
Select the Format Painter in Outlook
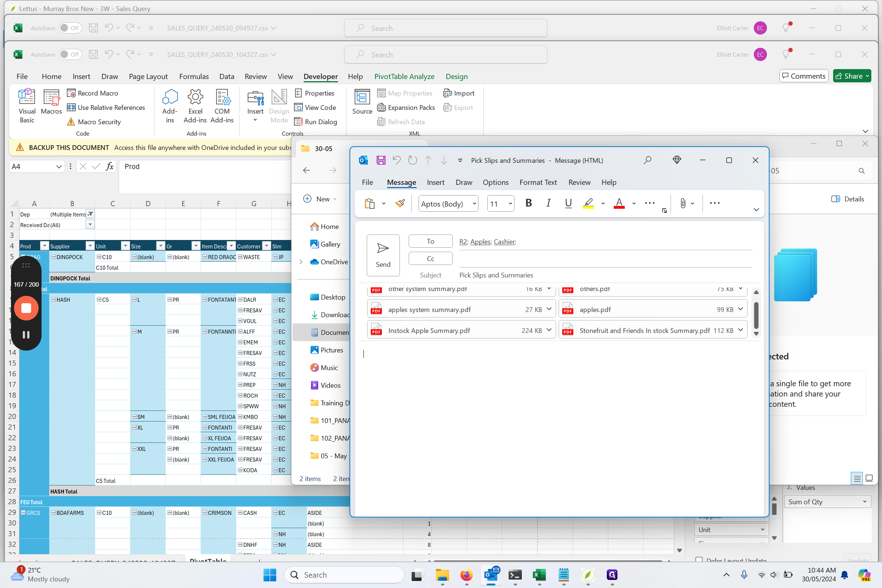point(400,203)
